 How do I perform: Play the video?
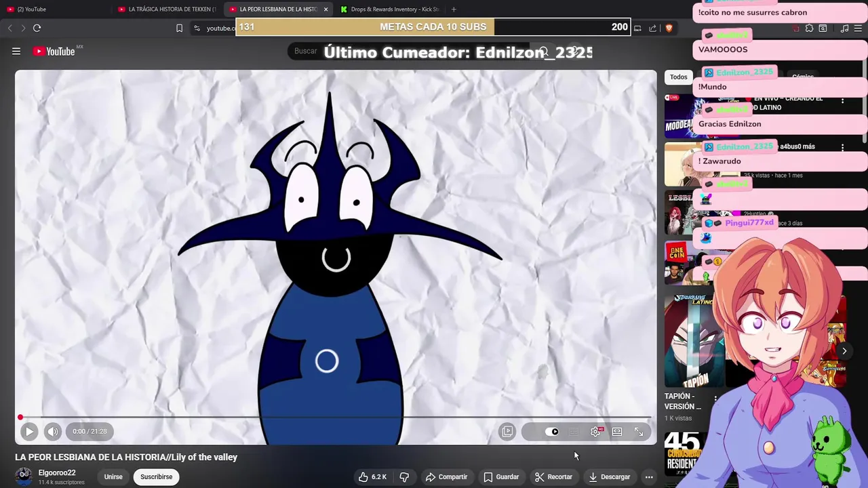coord(29,431)
